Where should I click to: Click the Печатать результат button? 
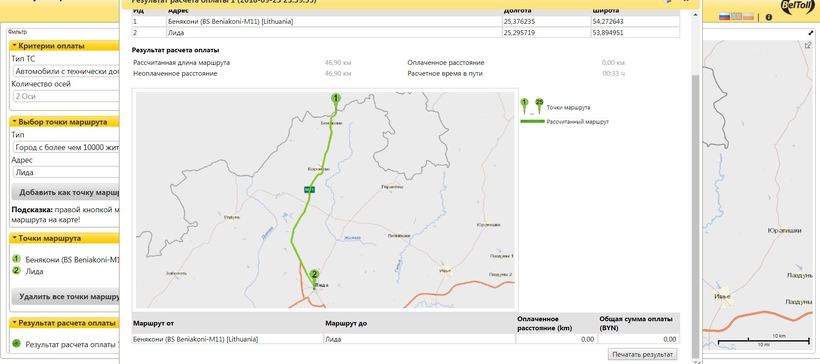[643, 354]
